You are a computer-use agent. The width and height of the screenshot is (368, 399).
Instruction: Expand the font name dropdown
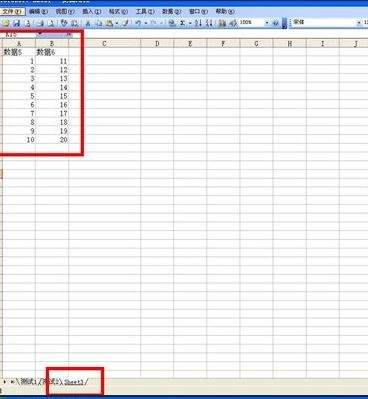tap(359, 23)
